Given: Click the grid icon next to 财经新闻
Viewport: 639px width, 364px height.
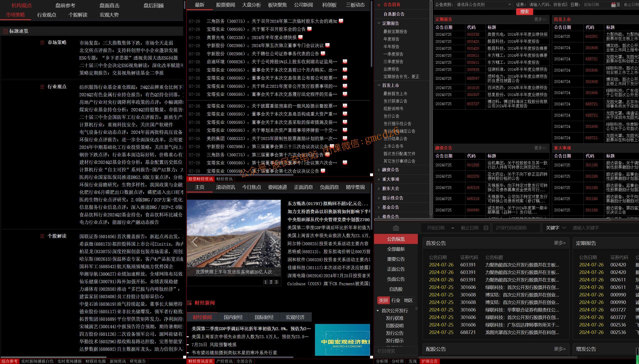Looking at the screenshot, I should 189,303.
